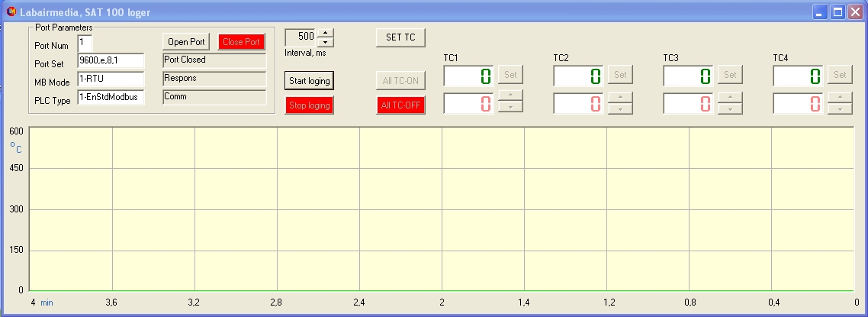
Task: Enable all thermocouples with All TC-ON
Action: tap(400, 80)
